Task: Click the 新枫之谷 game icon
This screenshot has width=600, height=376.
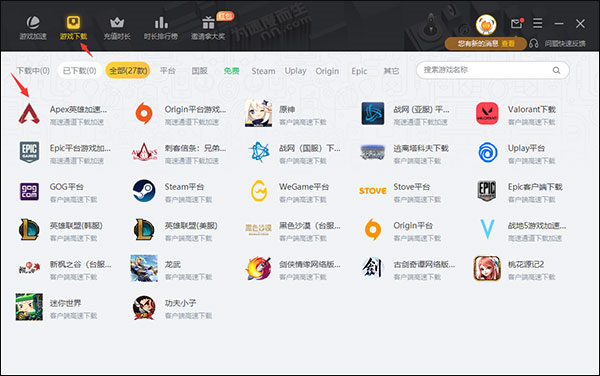Action: 29,268
